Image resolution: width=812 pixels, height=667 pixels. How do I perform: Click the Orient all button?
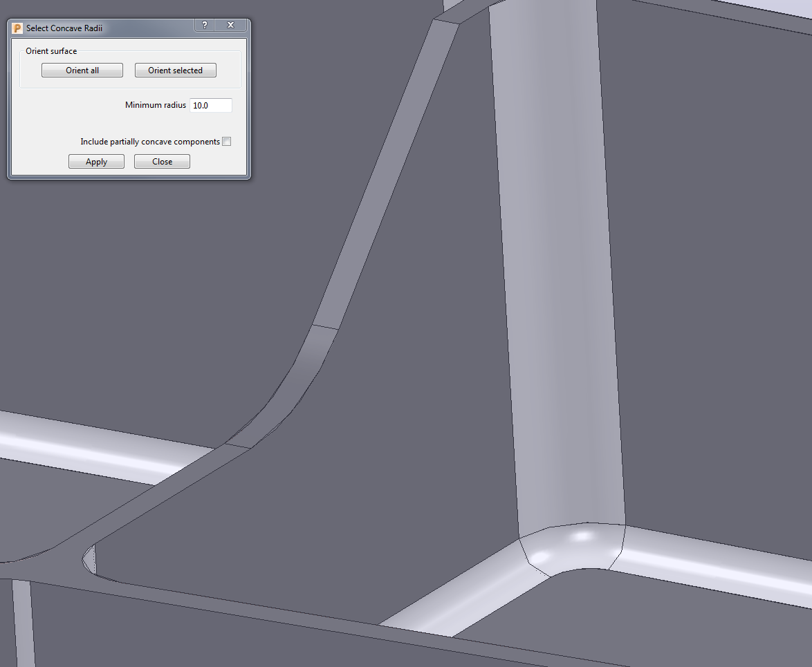[x=82, y=70]
